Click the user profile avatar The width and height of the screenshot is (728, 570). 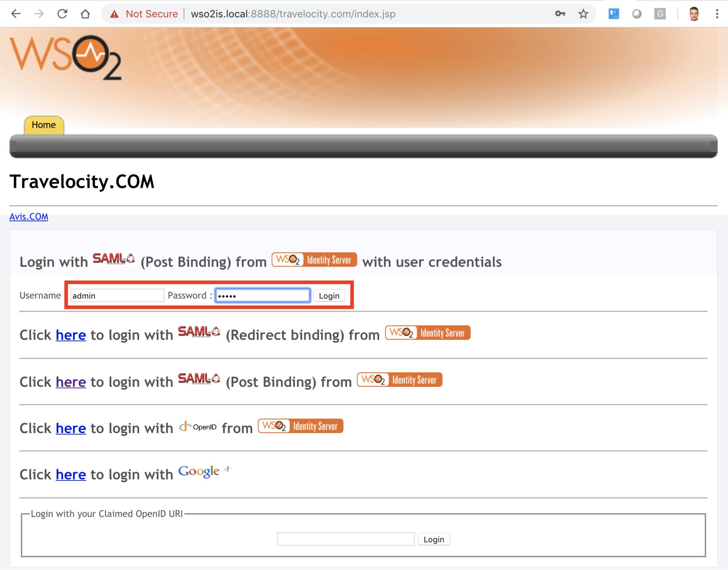tap(693, 13)
